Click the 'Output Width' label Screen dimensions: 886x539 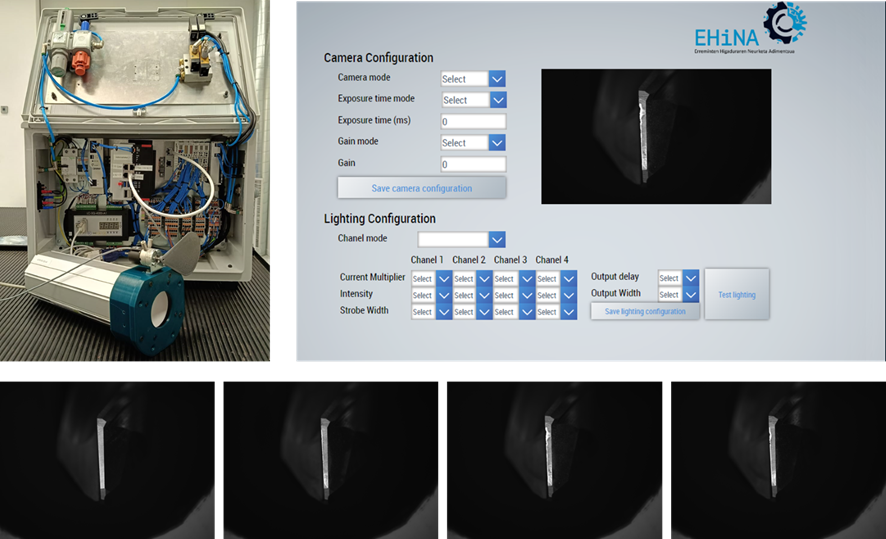616,293
